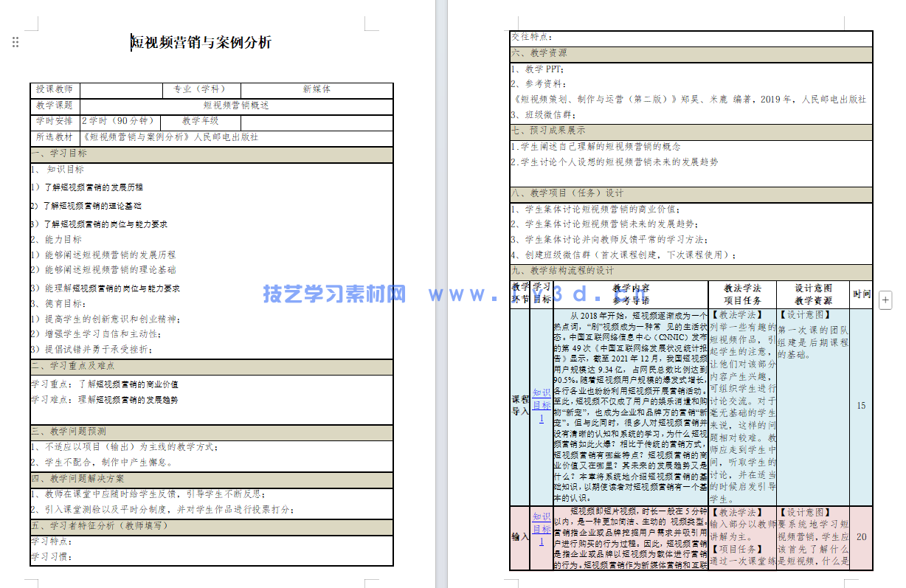Screen dimensions: 906x588
Task: Select the textbook title 《短视频营销与案例分析》
Action: (122, 137)
